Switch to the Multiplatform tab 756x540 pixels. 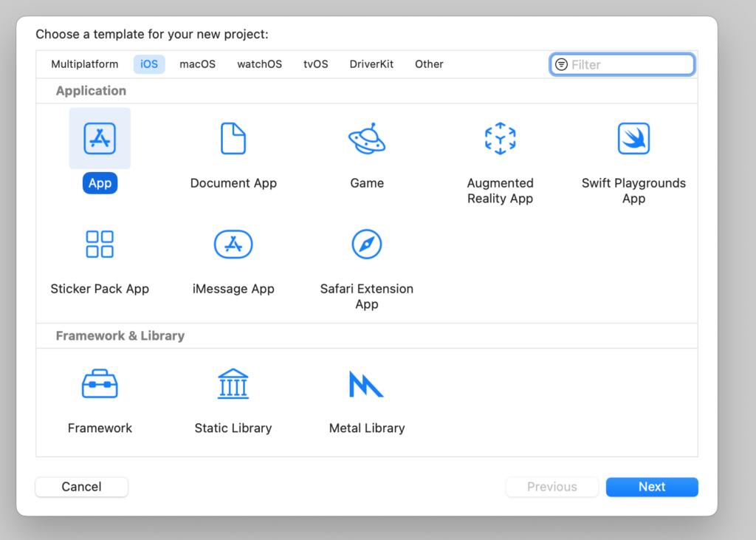85,64
